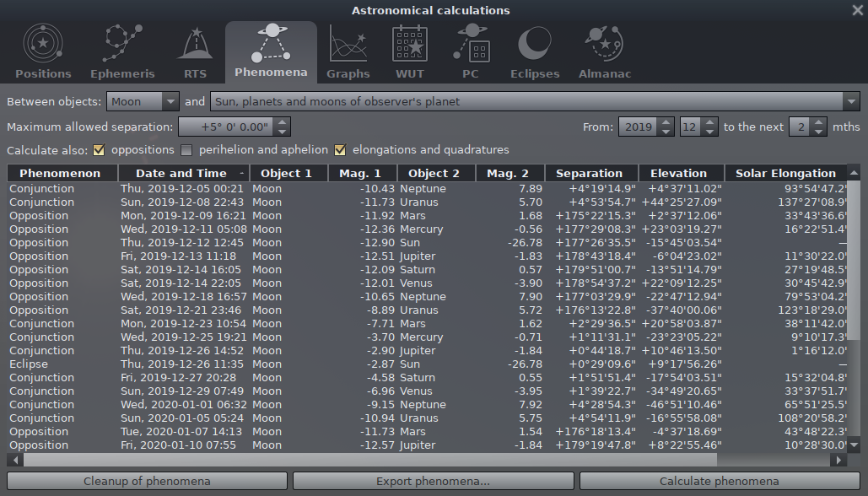Click the Calculate phenomena button
The height and width of the screenshot is (496, 868).
click(x=719, y=482)
